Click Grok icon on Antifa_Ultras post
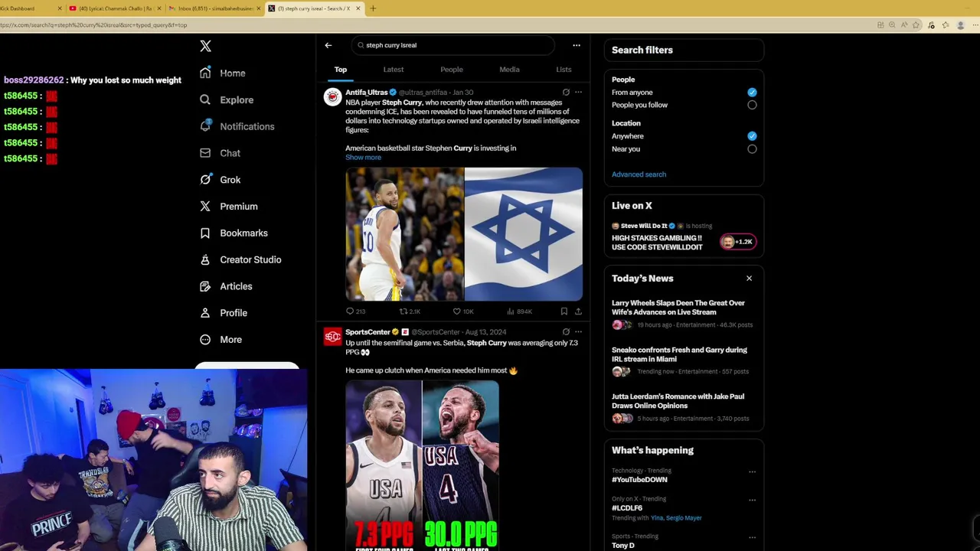This screenshot has width=980, height=551. click(566, 93)
